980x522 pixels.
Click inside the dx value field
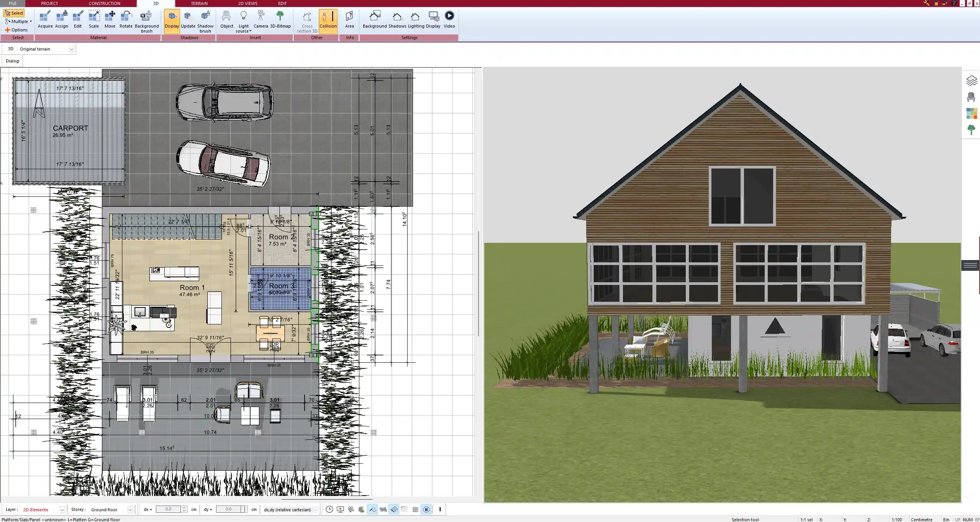point(169,509)
